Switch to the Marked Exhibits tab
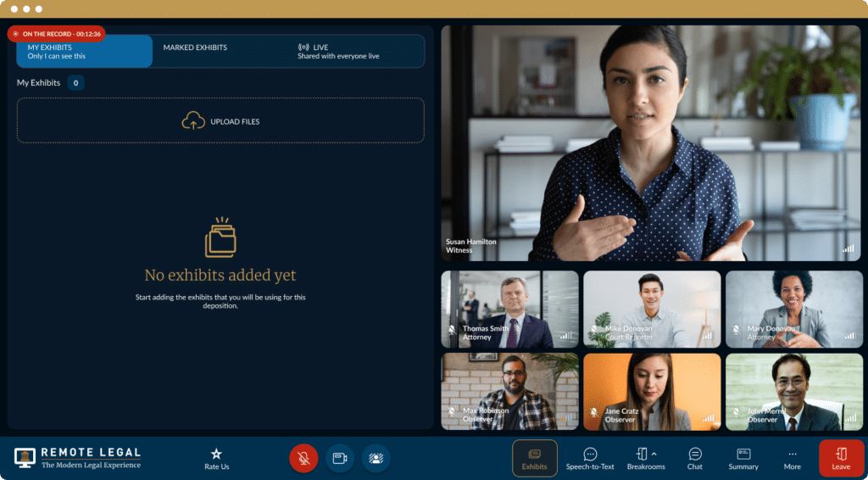 pos(195,48)
